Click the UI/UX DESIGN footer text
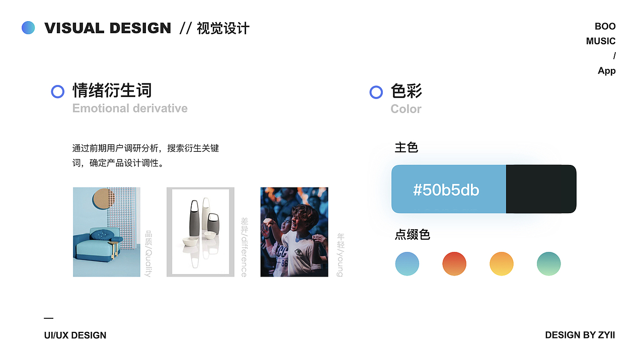 [x=75, y=335]
